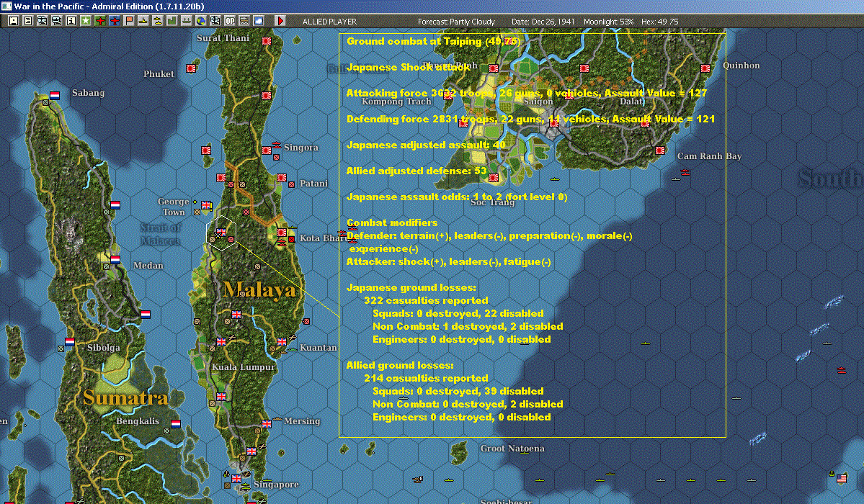Screen dimensions: 864x504
Task: Click the Groot Natoena island label
Action: (512, 449)
